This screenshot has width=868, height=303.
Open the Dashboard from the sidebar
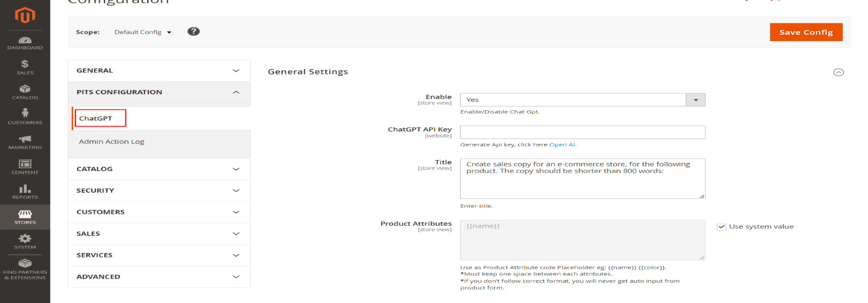tap(25, 43)
